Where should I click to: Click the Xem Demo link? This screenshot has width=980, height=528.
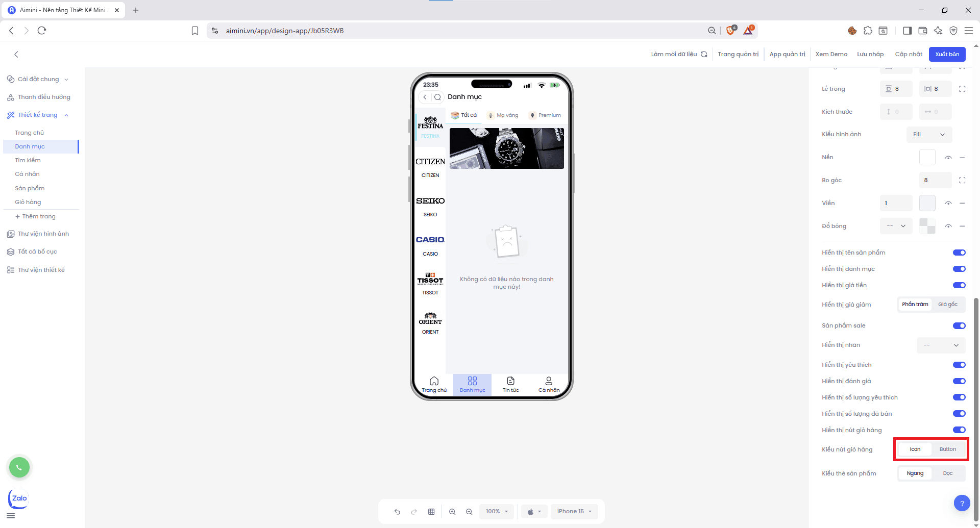(x=831, y=54)
